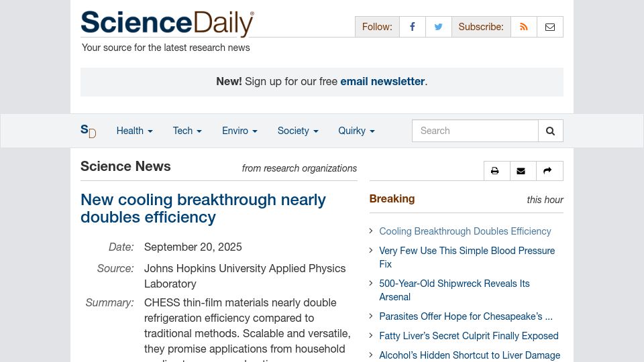Subscribe via the orange RSS feed icon
The height and width of the screenshot is (362, 644).
pyautogui.click(x=524, y=27)
